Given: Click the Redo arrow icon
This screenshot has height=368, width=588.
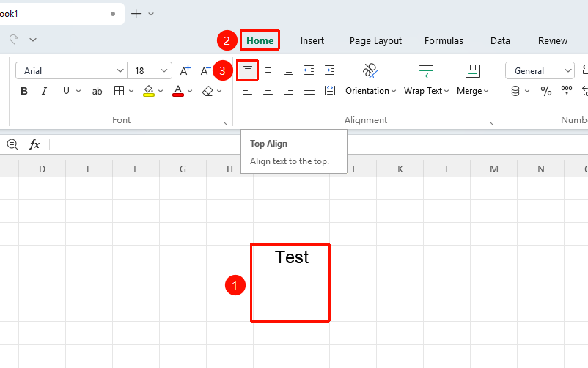Looking at the screenshot, I should (14, 39).
